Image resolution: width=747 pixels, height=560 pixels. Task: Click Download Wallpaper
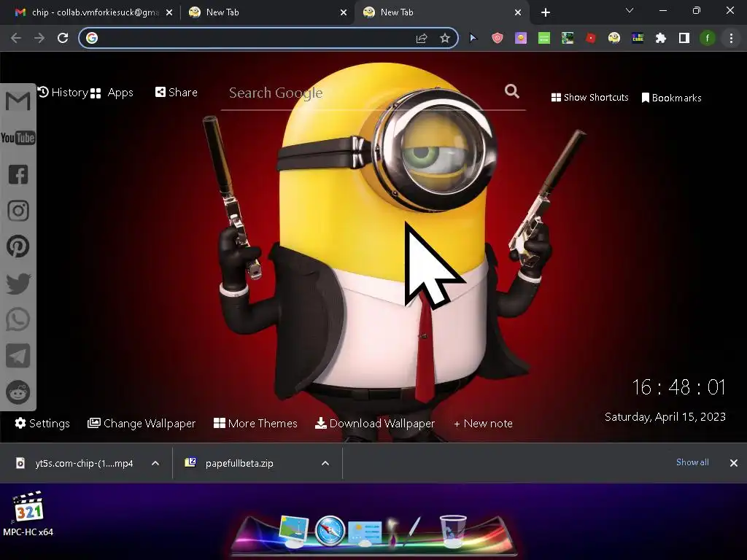coord(375,424)
